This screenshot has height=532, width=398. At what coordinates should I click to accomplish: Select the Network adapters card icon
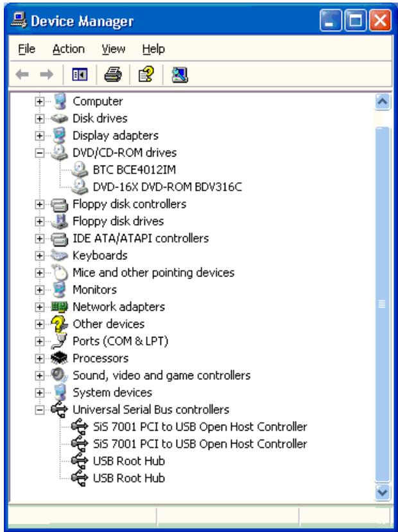tap(60, 307)
